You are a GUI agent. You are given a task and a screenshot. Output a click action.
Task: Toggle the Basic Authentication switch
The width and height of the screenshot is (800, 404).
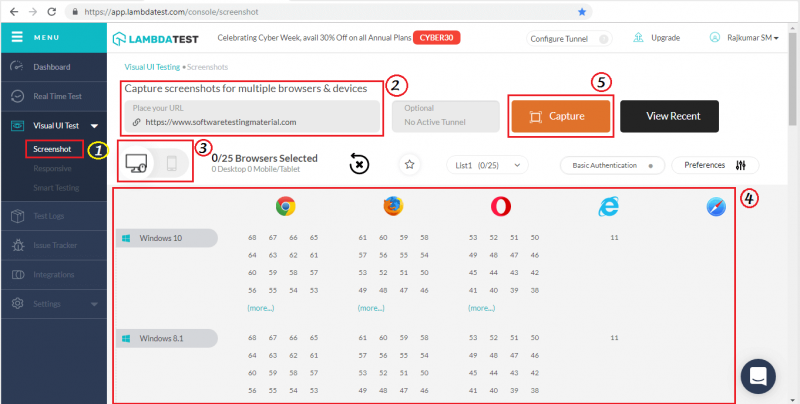[651, 165]
